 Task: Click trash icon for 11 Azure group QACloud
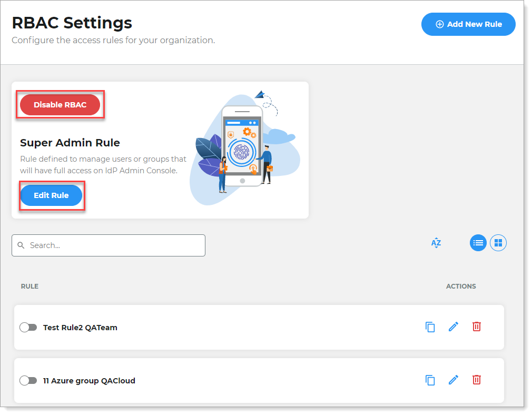[476, 380]
